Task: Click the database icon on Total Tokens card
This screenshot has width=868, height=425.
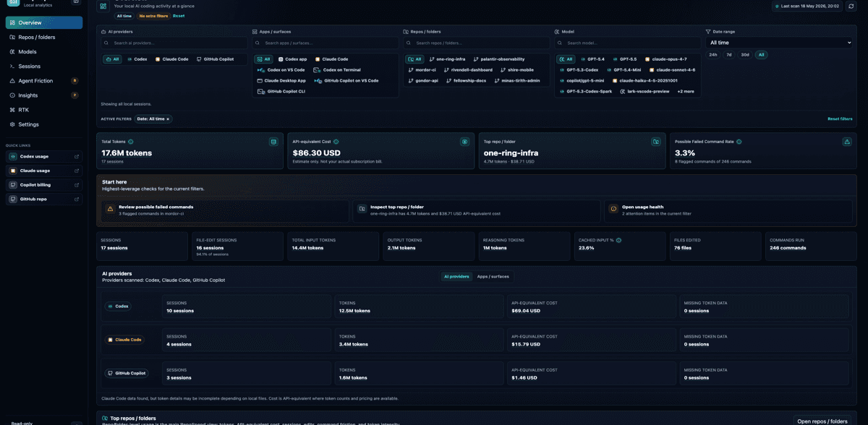Action: coord(273,142)
